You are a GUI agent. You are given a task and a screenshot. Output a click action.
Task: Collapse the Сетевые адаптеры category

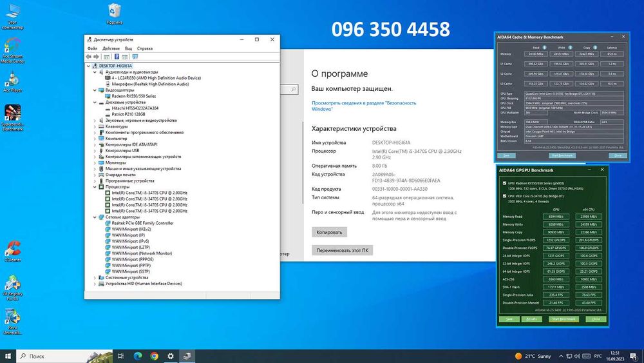point(95,217)
